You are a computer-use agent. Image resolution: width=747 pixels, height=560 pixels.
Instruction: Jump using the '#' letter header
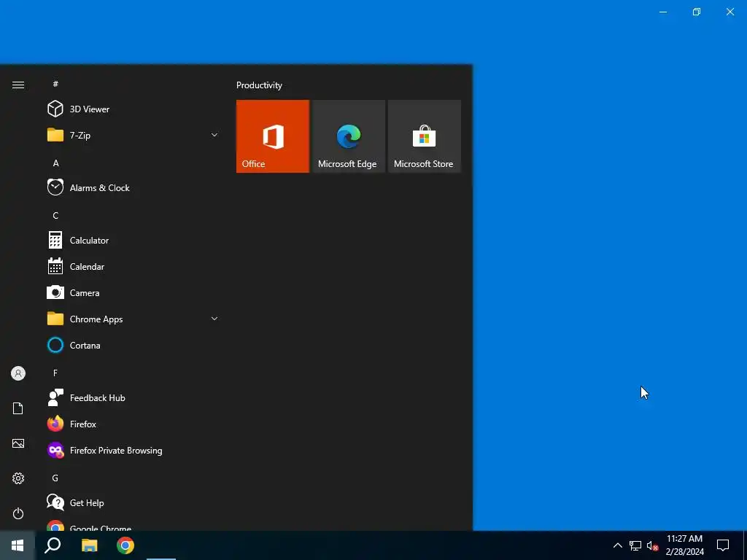click(x=55, y=84)
